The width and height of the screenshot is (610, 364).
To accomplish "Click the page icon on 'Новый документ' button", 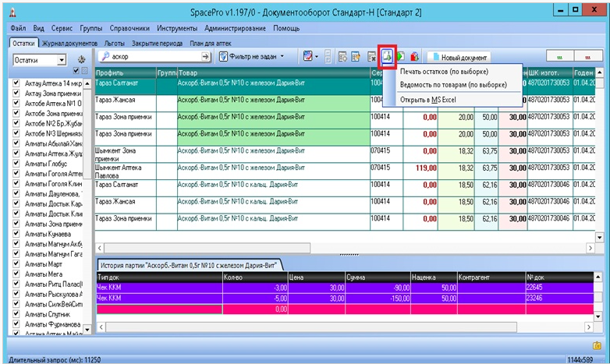I will tap(435, 57).
